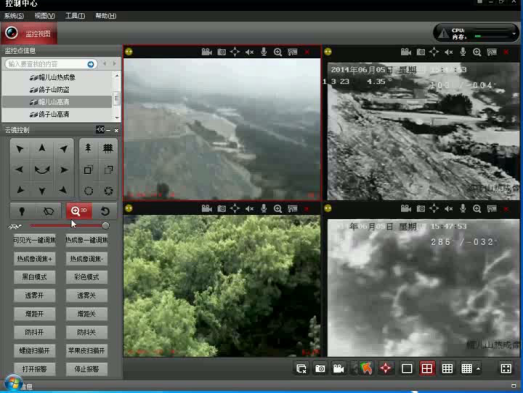This screenshot has width=523, height=393.
Task: Click the PTZ speed slider track
Action: 67,226
